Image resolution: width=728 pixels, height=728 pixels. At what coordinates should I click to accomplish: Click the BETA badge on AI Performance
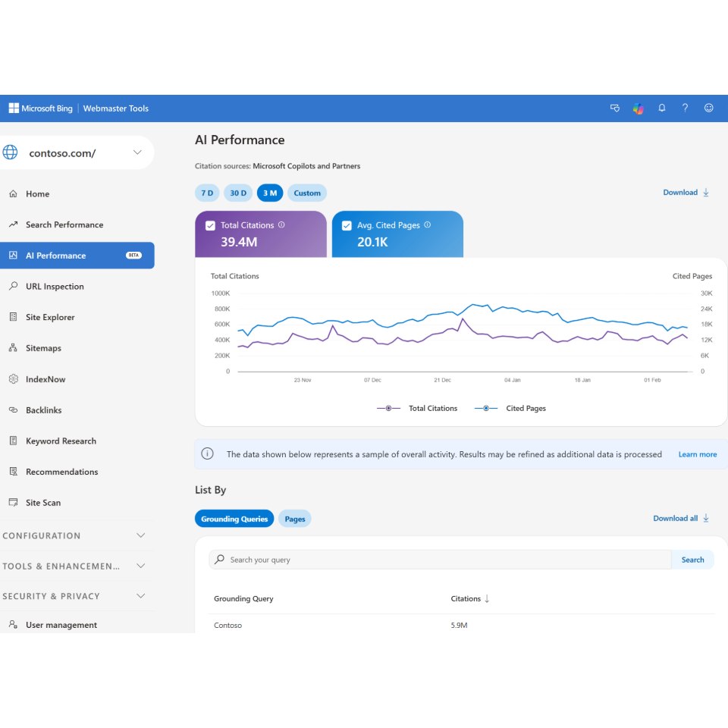(133, 256)
